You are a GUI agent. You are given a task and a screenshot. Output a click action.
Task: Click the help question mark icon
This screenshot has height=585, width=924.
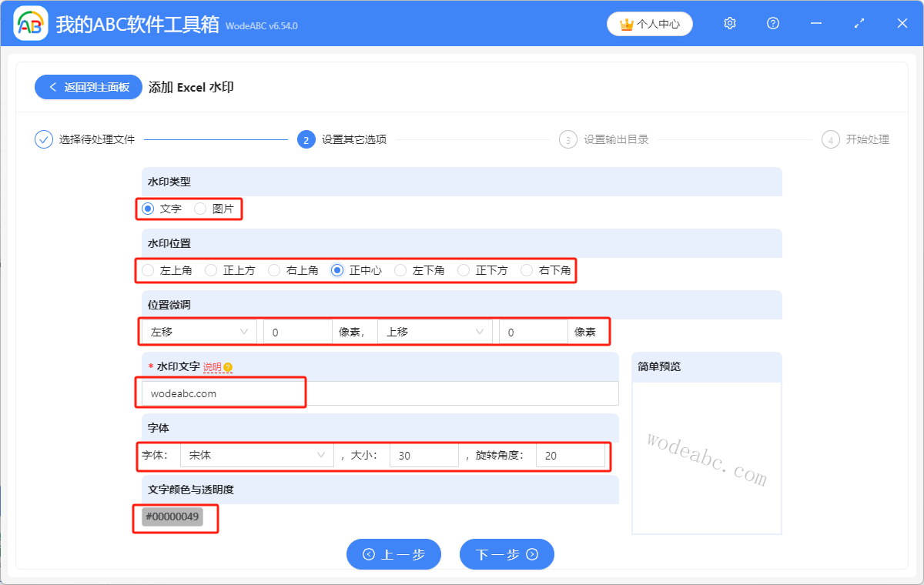(x=772, y=23)
